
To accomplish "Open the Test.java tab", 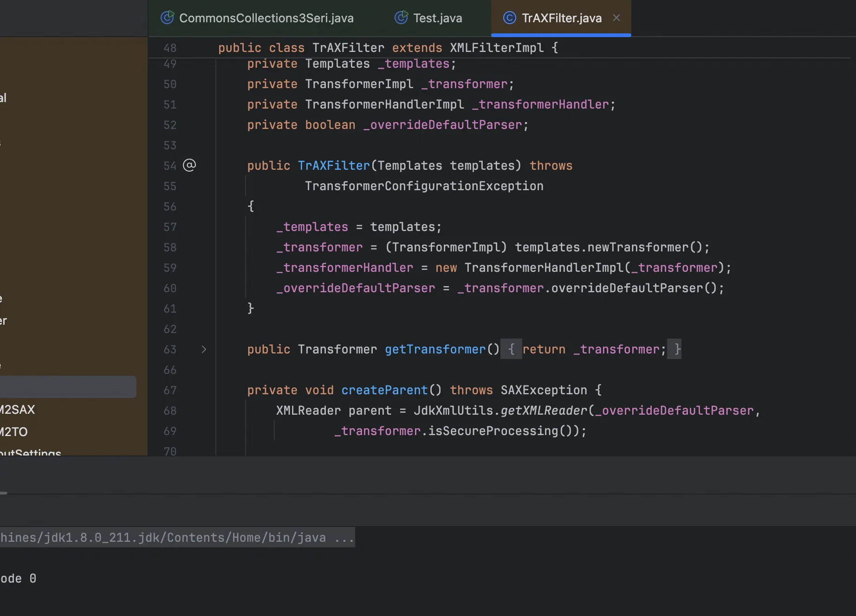I will coord(437,18).
